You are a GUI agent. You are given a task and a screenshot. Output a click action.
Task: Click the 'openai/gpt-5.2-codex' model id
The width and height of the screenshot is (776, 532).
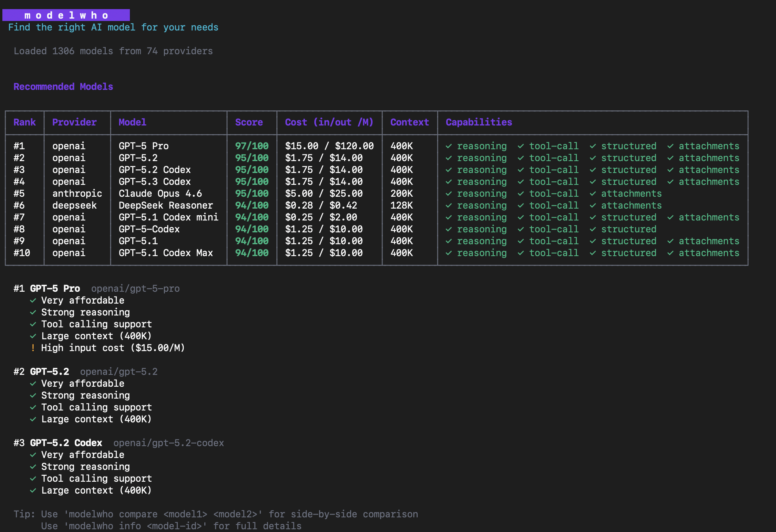169,443
